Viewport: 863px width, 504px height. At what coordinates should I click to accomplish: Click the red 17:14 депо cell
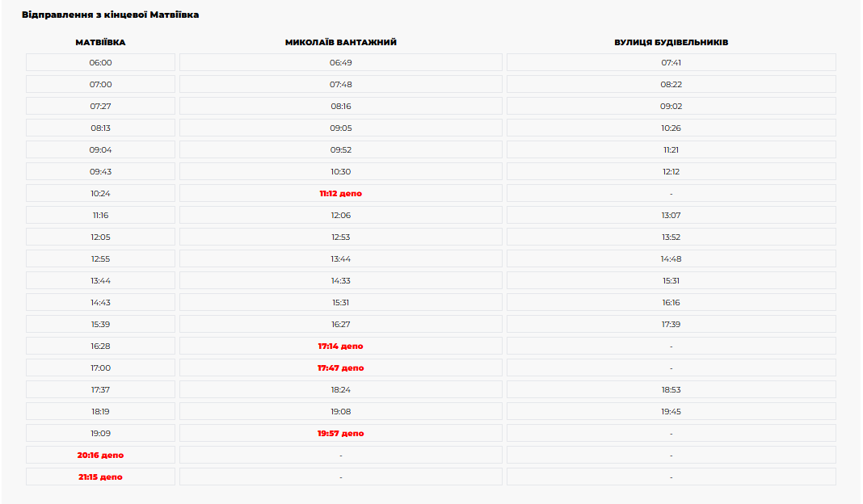pyautogui.click(x=340, y=346)
